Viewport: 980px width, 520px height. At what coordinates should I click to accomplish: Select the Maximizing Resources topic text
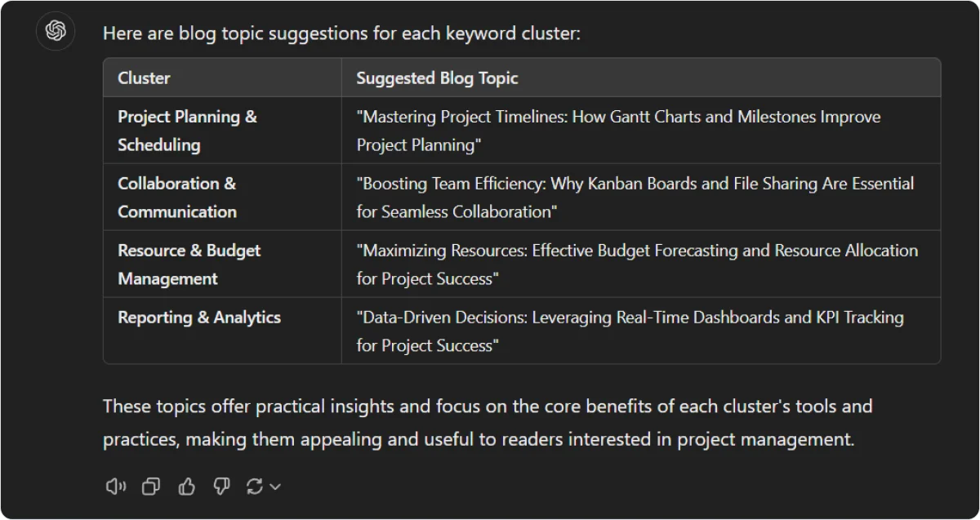(637, 264)
